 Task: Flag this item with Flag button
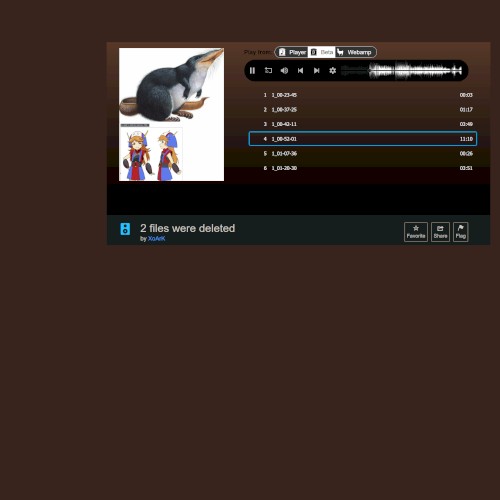coord(461,232)
